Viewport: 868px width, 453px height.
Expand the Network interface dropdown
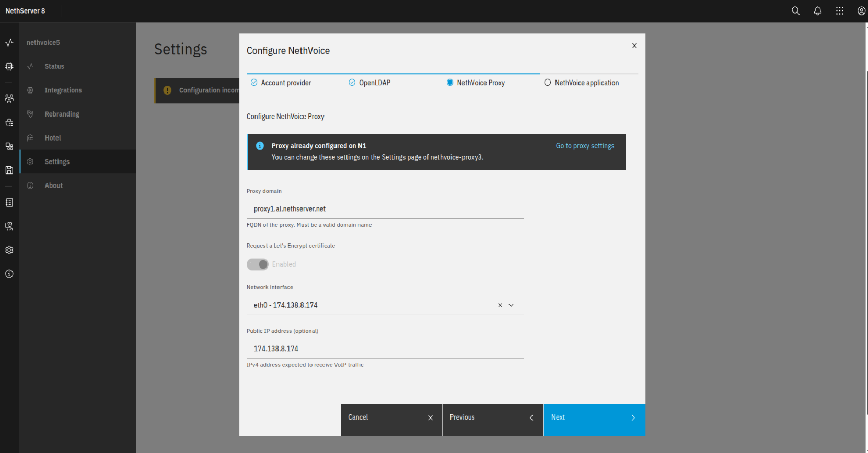511,305
